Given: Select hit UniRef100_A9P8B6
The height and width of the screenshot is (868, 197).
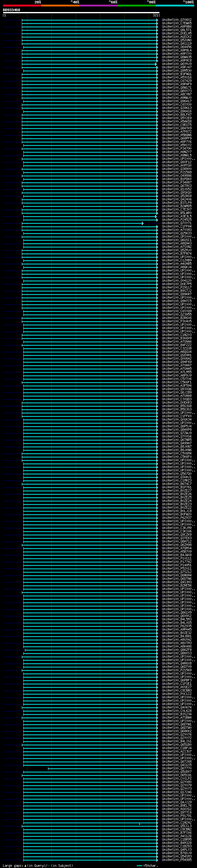Looking at the screenshot, I should click(177, 26).
